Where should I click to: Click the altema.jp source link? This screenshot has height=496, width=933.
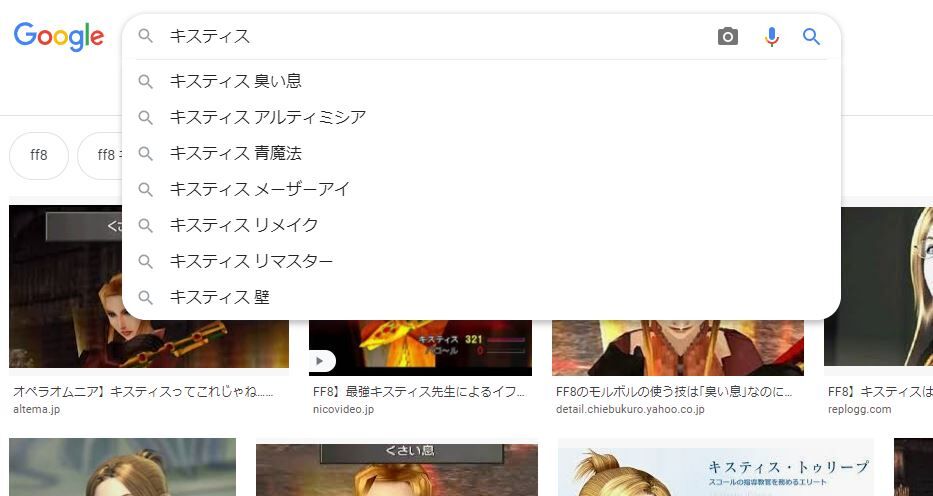pos(36,409)
